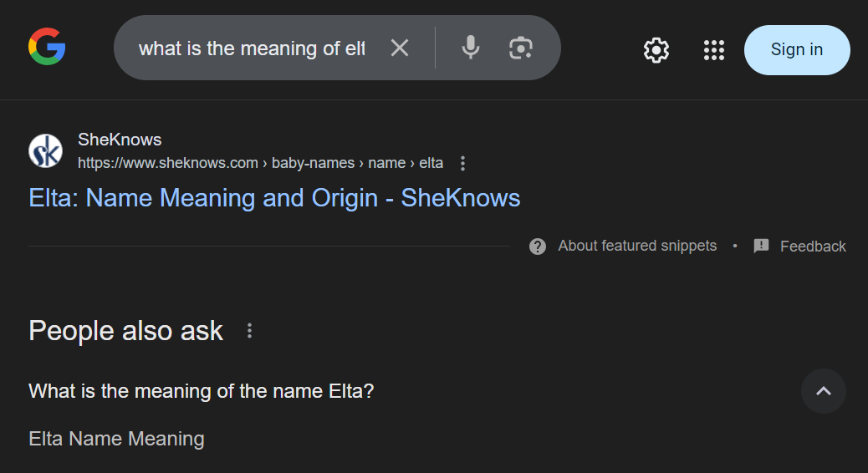Click the Feedback flag icon
The height and width of the screenshot is (473, 868).
(761, 247)
